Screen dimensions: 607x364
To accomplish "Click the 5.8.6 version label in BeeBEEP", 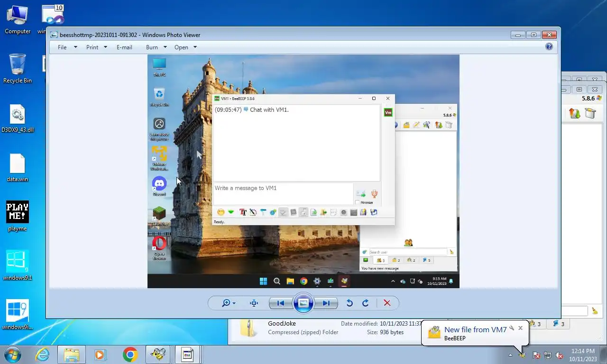I will point(588,99).
